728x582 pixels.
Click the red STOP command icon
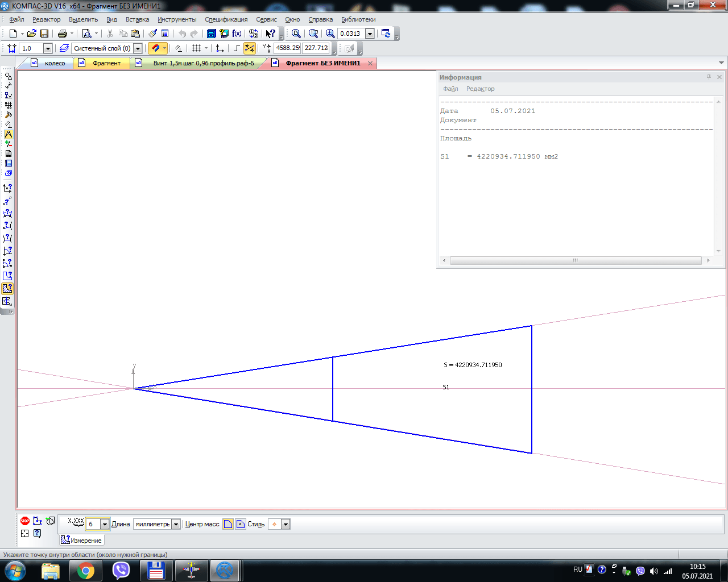[25, 521]
